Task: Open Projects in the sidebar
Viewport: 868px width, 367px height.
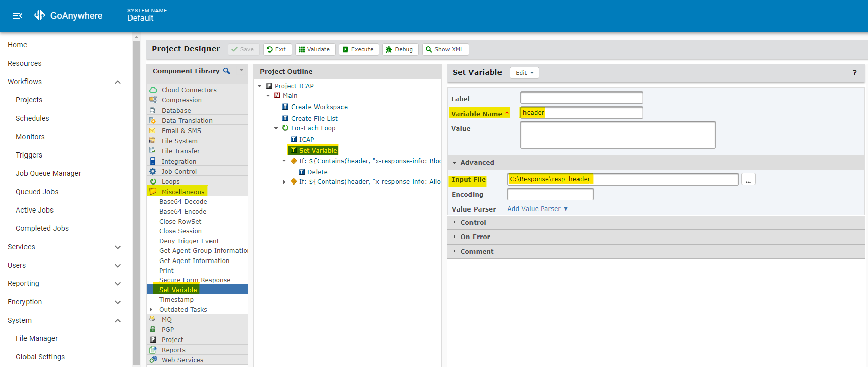Action: (29, 100)
